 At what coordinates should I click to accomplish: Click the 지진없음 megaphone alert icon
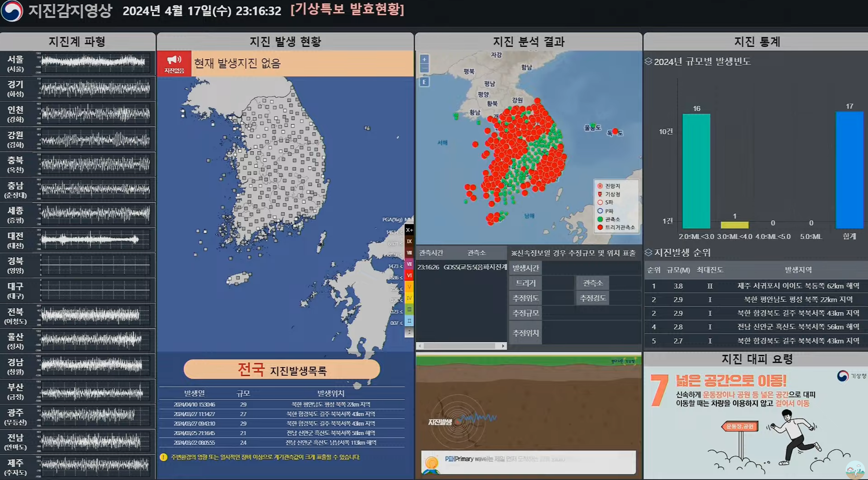(x=174, y=63)
